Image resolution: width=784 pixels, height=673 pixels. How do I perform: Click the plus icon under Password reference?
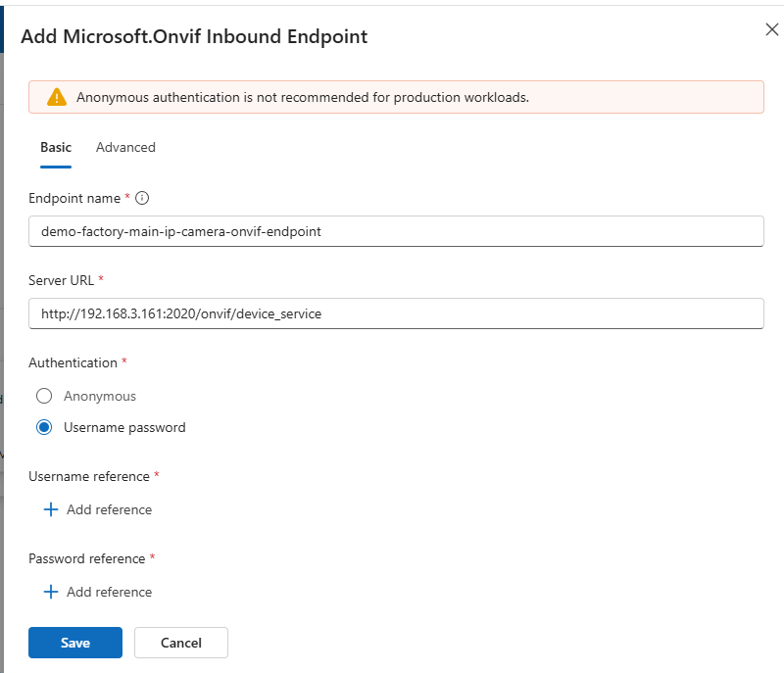coord(51,592)
